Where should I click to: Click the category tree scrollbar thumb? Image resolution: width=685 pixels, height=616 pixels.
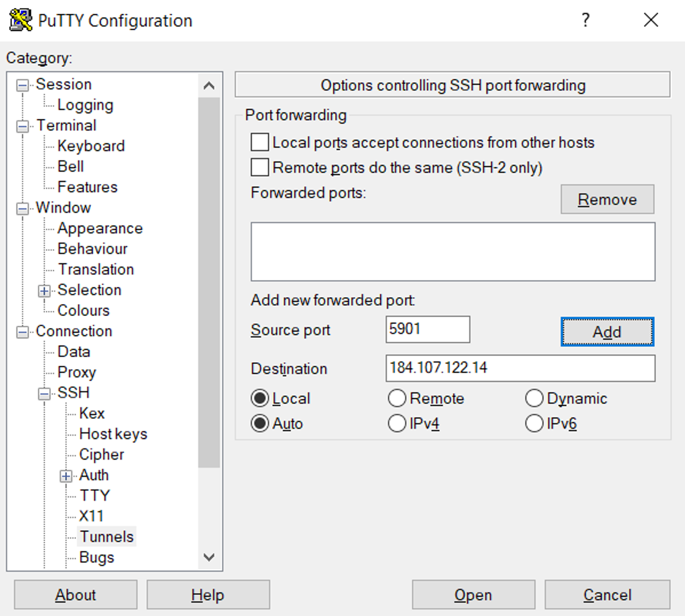(209, 282)
